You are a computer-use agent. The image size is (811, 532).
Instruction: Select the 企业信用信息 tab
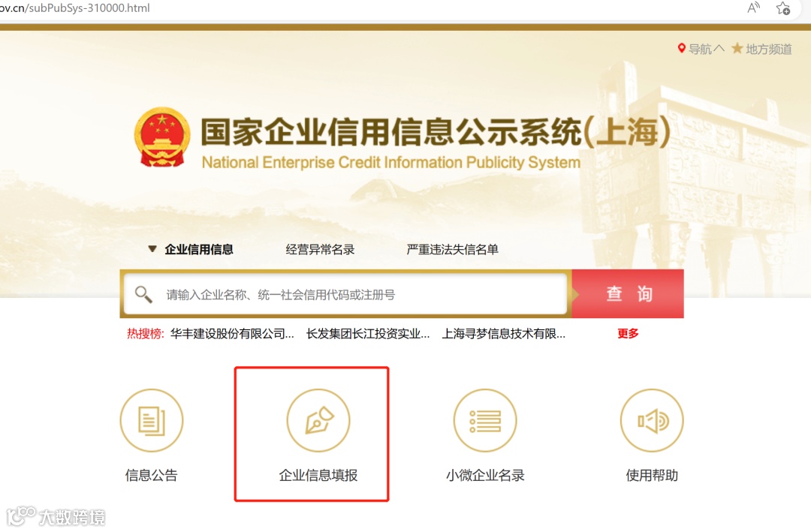[199, 249]
